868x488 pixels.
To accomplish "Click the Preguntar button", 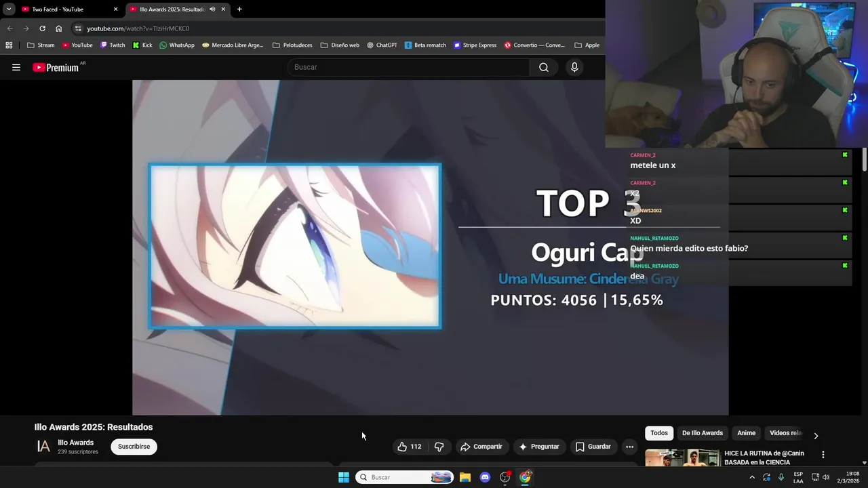I will (x=539, y=447).
